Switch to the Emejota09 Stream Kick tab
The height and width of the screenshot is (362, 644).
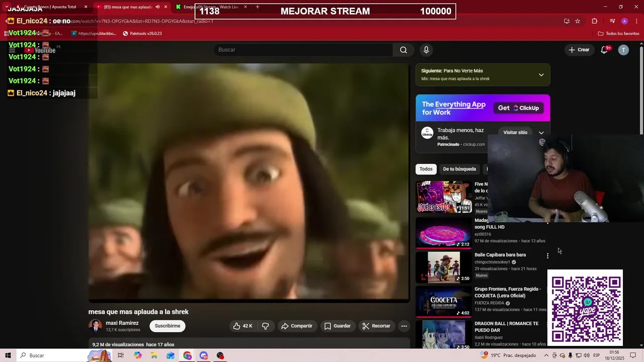pyautogui.click(x=211, y=7)
